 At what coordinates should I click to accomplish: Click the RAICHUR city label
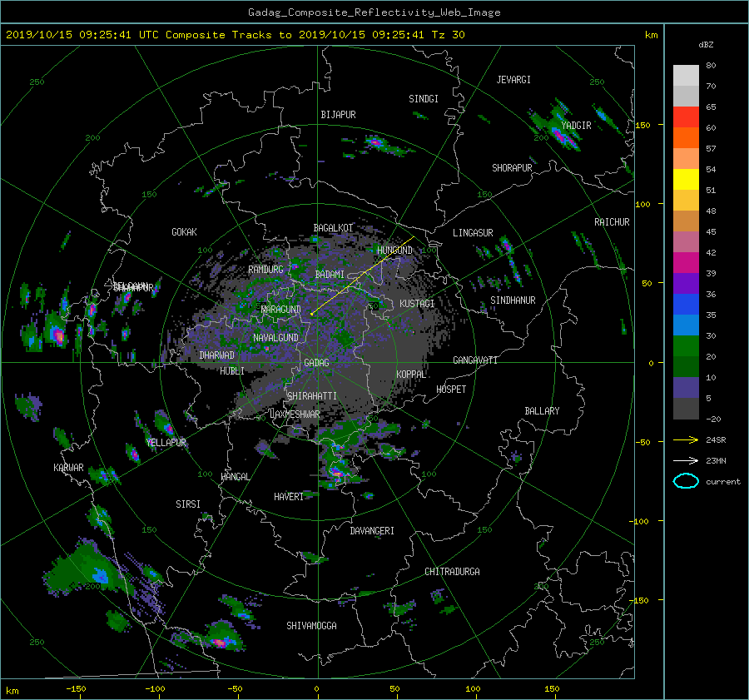coord(612,222)
